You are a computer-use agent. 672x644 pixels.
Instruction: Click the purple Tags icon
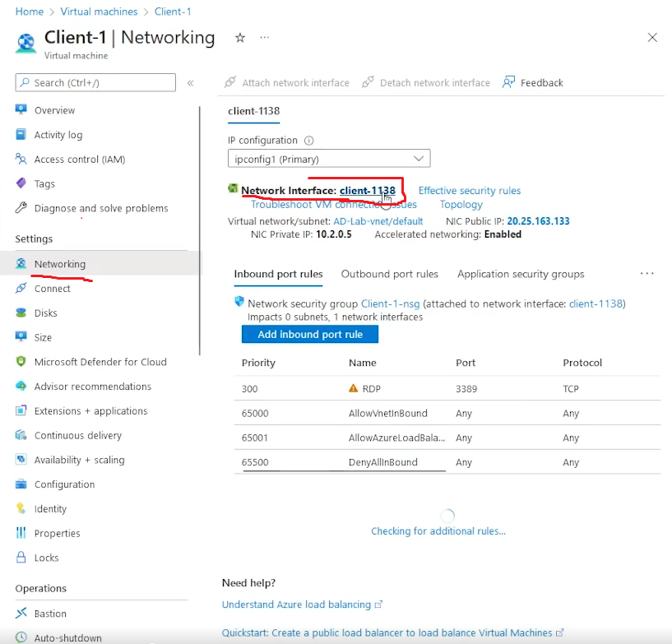point(21,183)
